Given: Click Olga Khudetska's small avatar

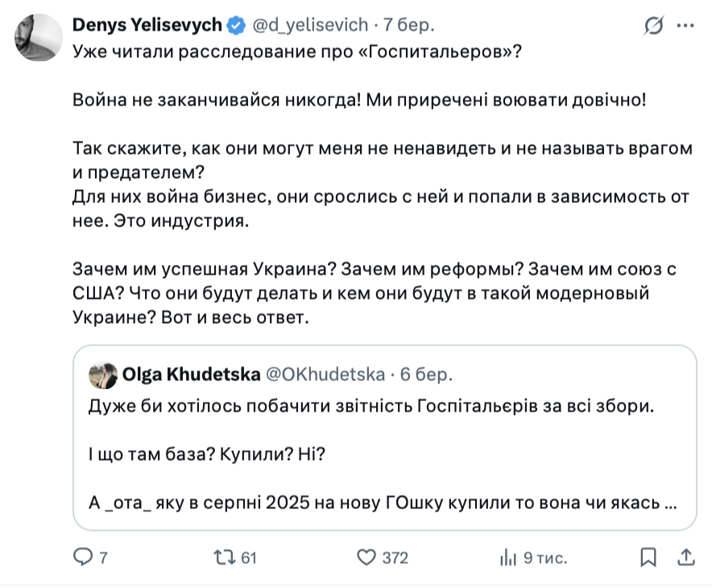Looking at the screenshot, I should [102, 374].
